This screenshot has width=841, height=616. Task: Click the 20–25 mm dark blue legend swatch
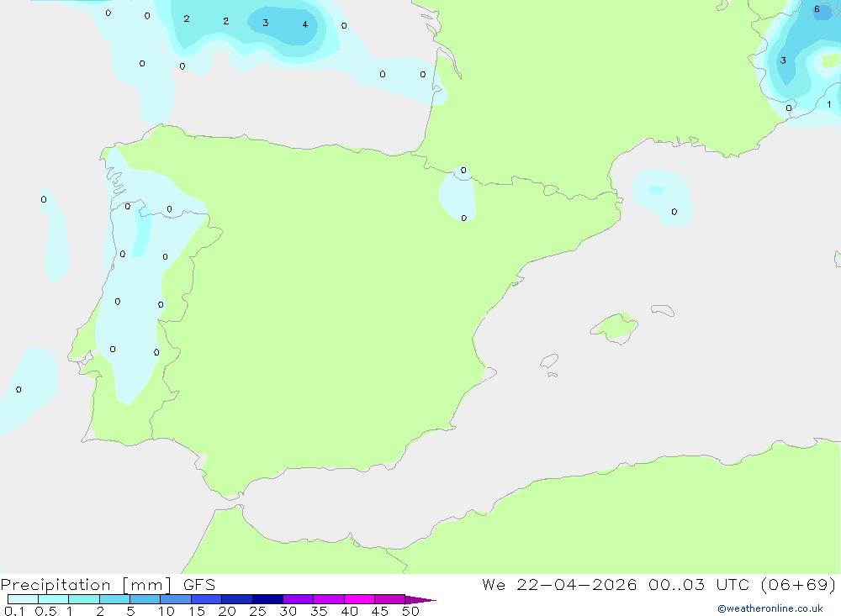tap(236, 599)
